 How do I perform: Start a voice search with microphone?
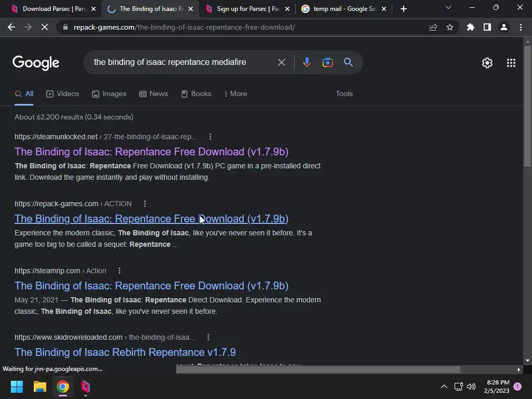(x=307, y=62)
